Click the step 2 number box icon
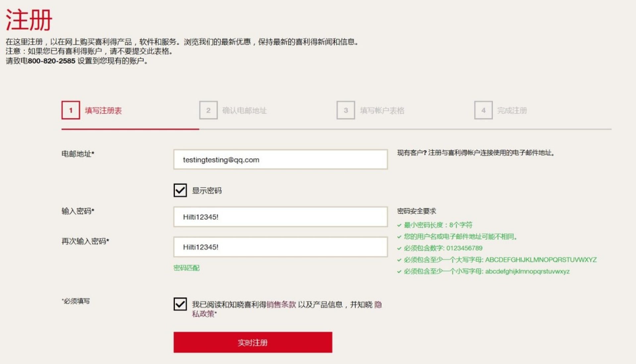This screenshot has width=636, height=364. point(208,110)
